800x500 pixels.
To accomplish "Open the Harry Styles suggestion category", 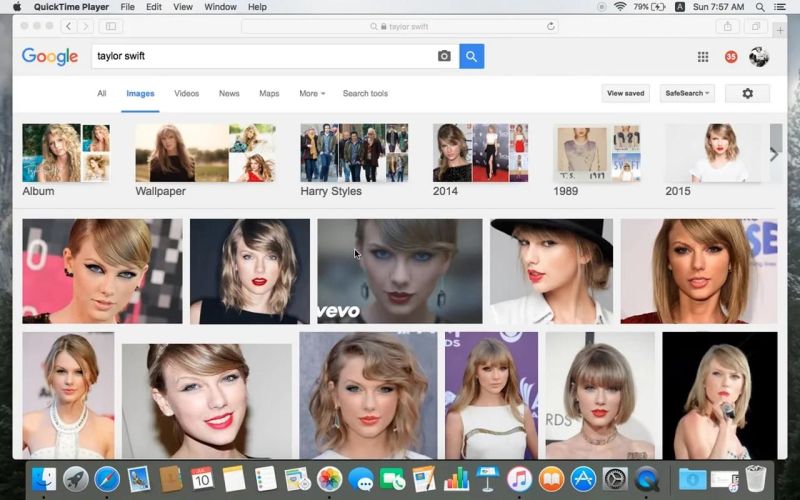I will pos(354,161).
